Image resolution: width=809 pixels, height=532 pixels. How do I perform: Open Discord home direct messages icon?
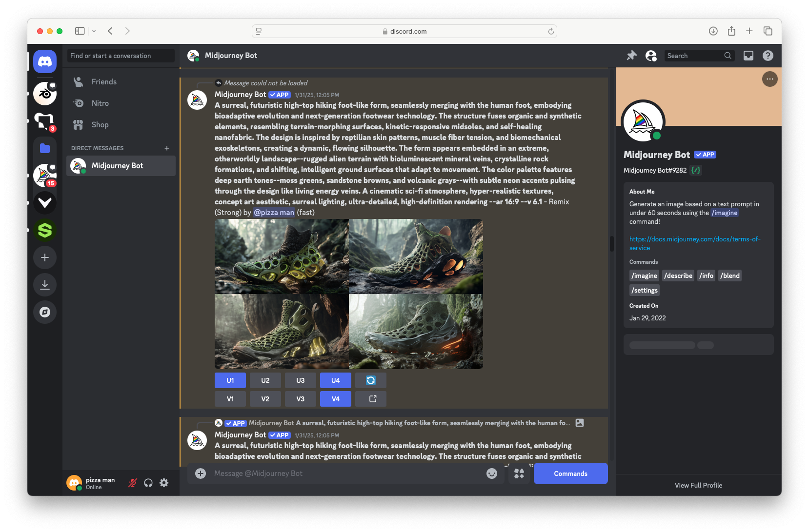pos(45,61)
